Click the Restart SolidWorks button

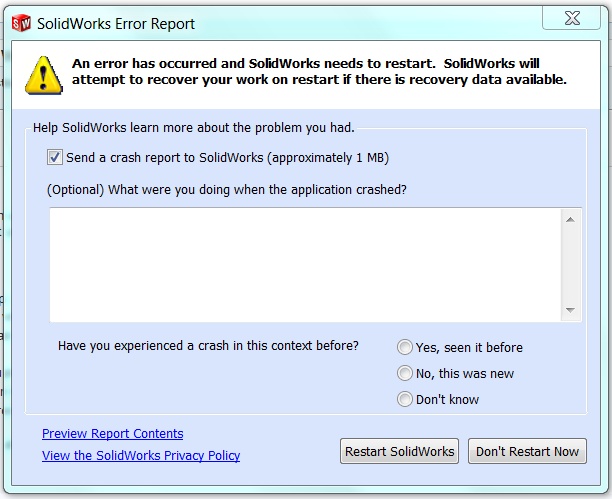[x=399, y=451]
